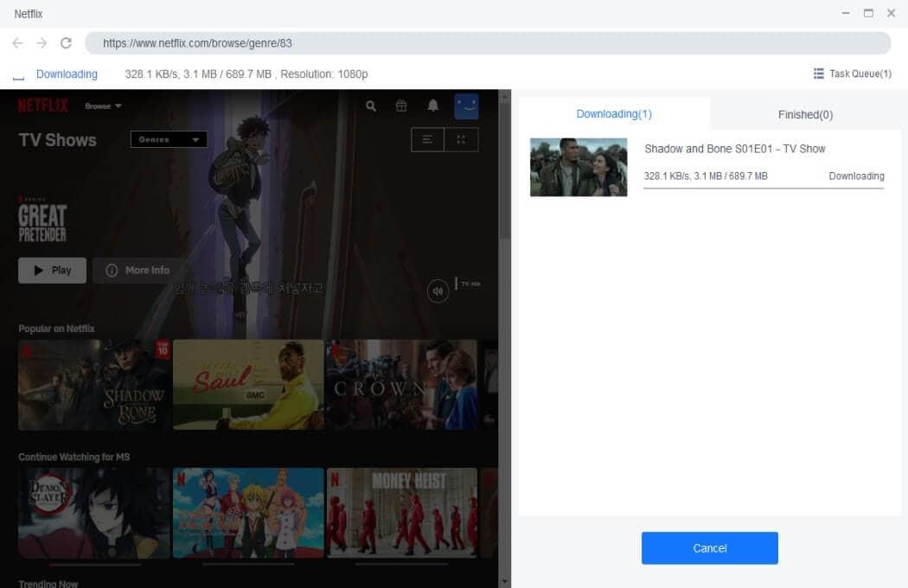Click the Downloading status label in the item row
The width and height of the screenshot is (908, 588).
coord(856,176)
